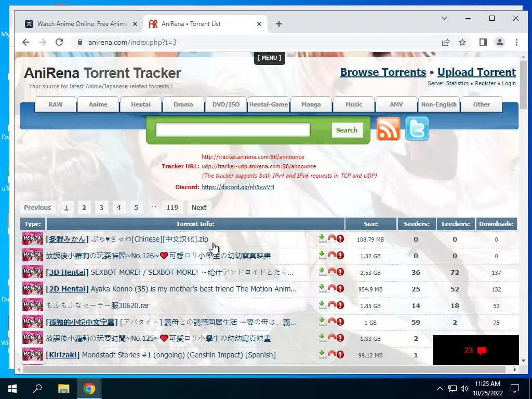Viewport: 532px width, 399px height.
Task: Expand the [ MENU ] dropdown at top
Action: coord(270,58)
